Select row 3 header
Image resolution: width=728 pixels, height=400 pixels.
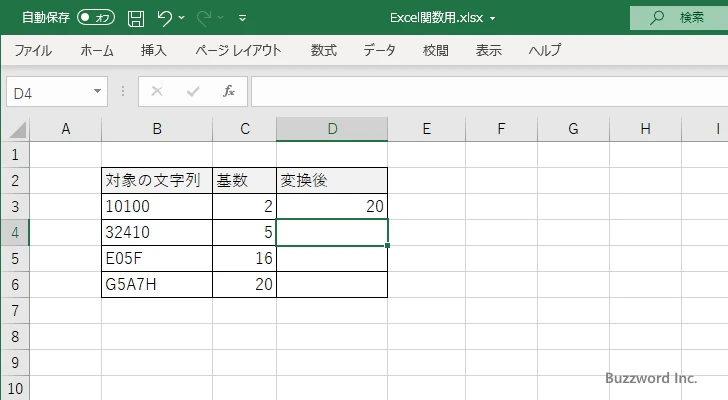(x=15, y=206)
